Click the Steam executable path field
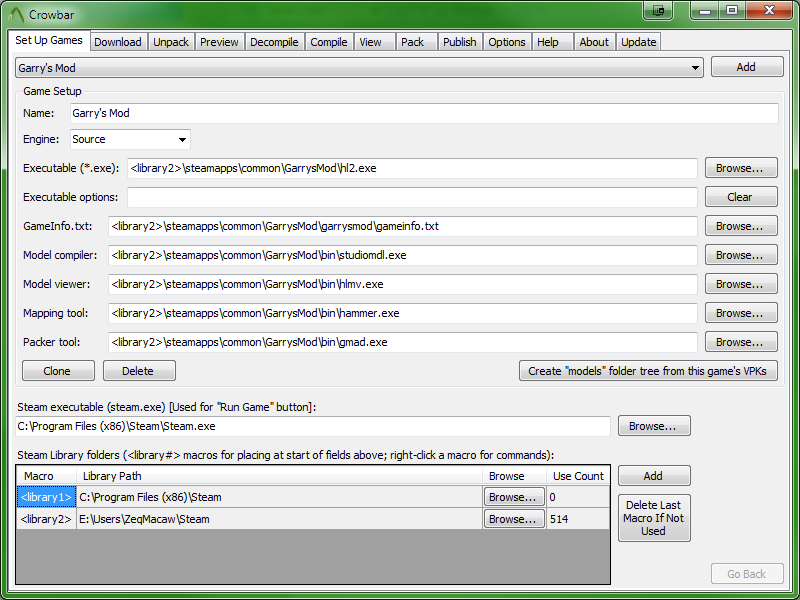The width and height of the screenshot is (800, 600). pyautogui.click(x=313, y=426)
